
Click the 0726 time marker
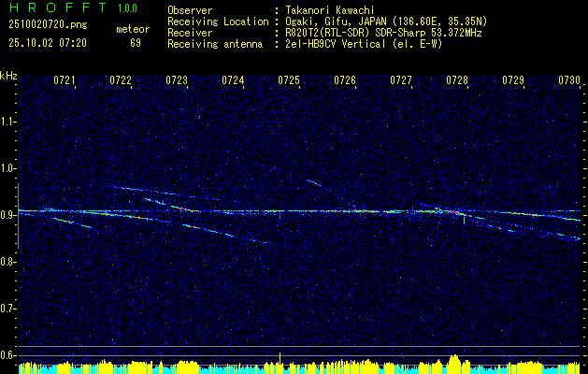click(x=345, y=80)
